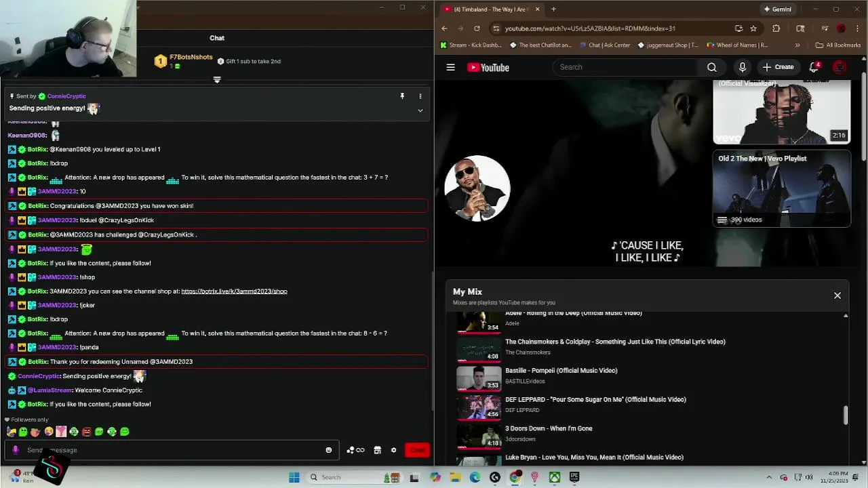Open chat settings gear icon
Viewport: 868px width, 488px height.
[393, 450]
